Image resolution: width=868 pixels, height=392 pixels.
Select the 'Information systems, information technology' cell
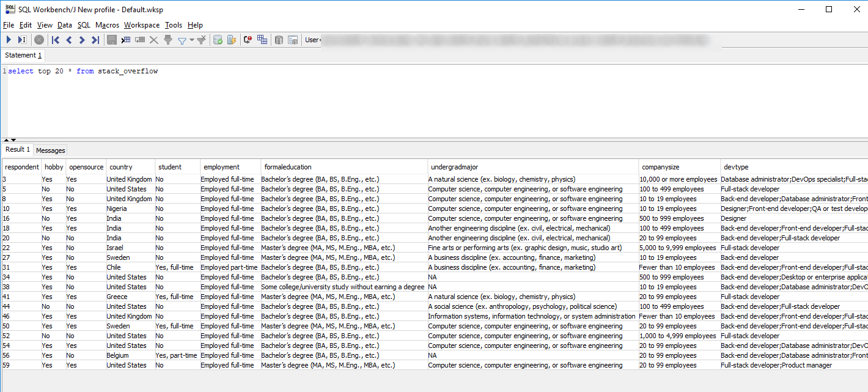(x=533, y=316)
